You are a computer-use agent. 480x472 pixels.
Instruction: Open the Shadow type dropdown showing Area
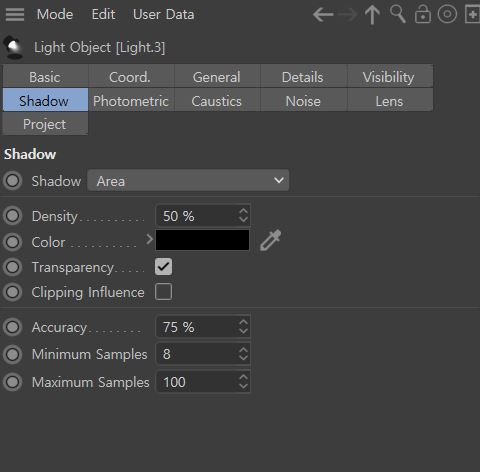pyautogui.click(x=188, y=181)
